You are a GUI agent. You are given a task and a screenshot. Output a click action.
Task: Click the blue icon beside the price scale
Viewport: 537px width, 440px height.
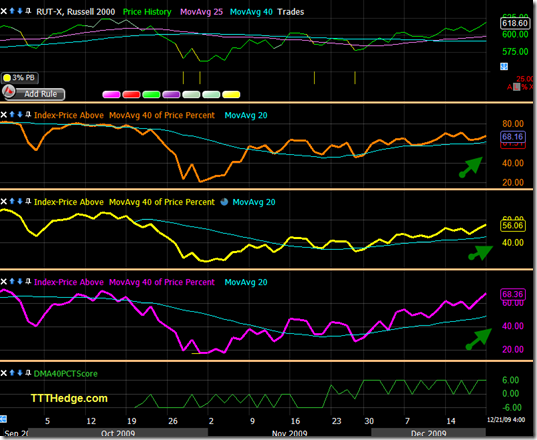tap(504, 66)
